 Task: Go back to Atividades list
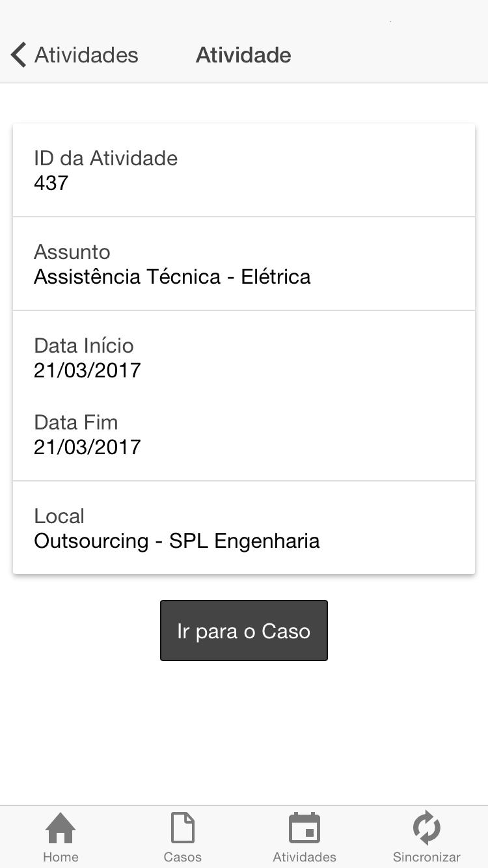click(x=74, y=55)
